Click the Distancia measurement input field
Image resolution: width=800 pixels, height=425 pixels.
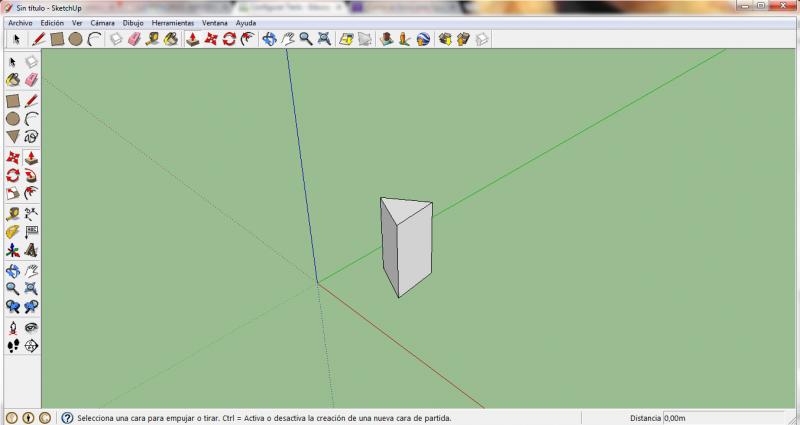tap(728, 418)
